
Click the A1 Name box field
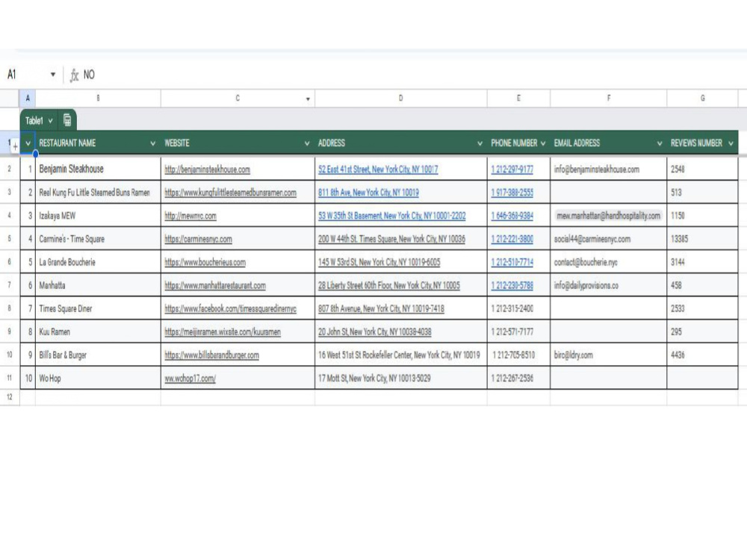click(28, 74)
